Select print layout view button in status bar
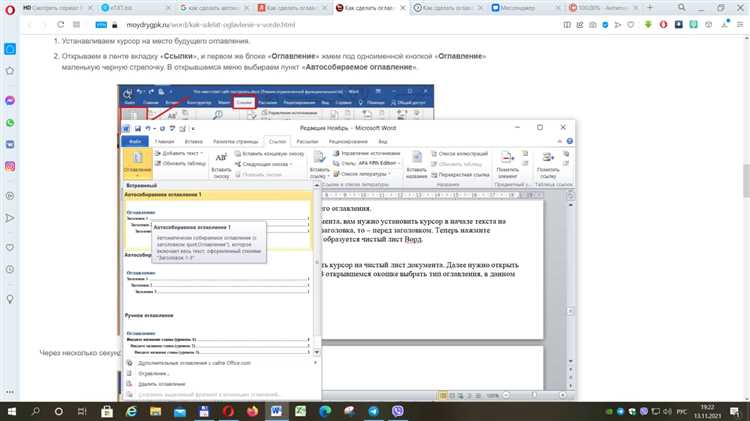750x421 pixels. (443, 395)
